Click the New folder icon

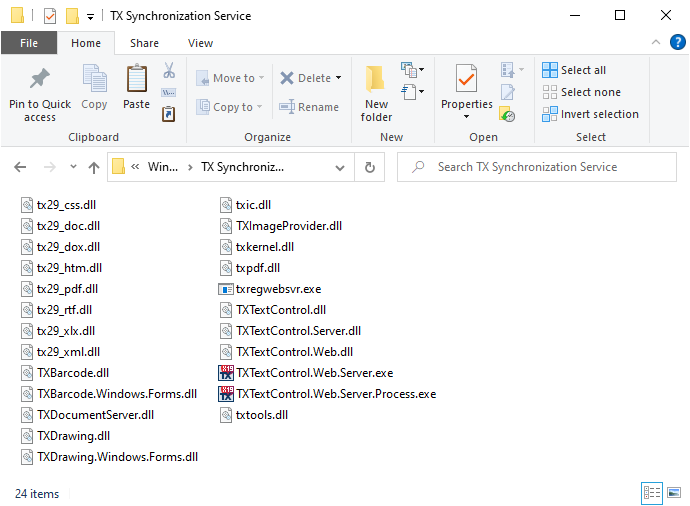click(376, 79)
